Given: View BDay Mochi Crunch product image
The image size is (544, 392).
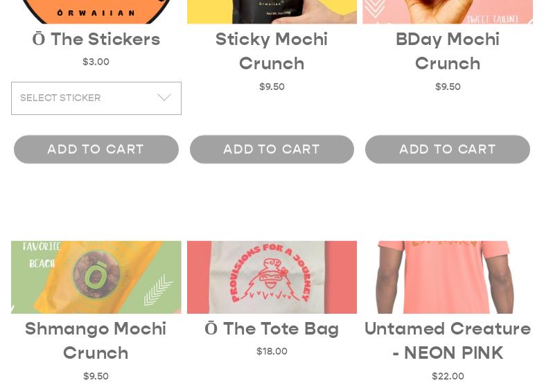Looking at the screenshot, I should click(x=447, y=11).
